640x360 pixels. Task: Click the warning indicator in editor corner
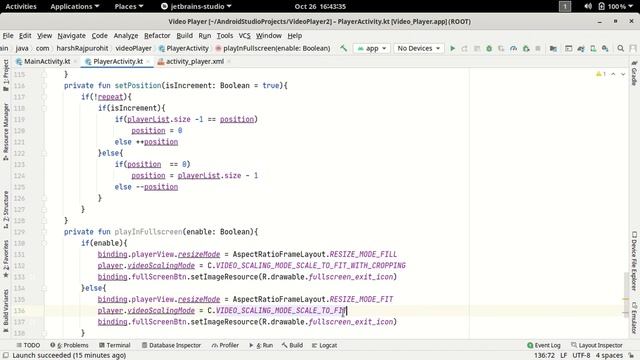pos(601,74)
